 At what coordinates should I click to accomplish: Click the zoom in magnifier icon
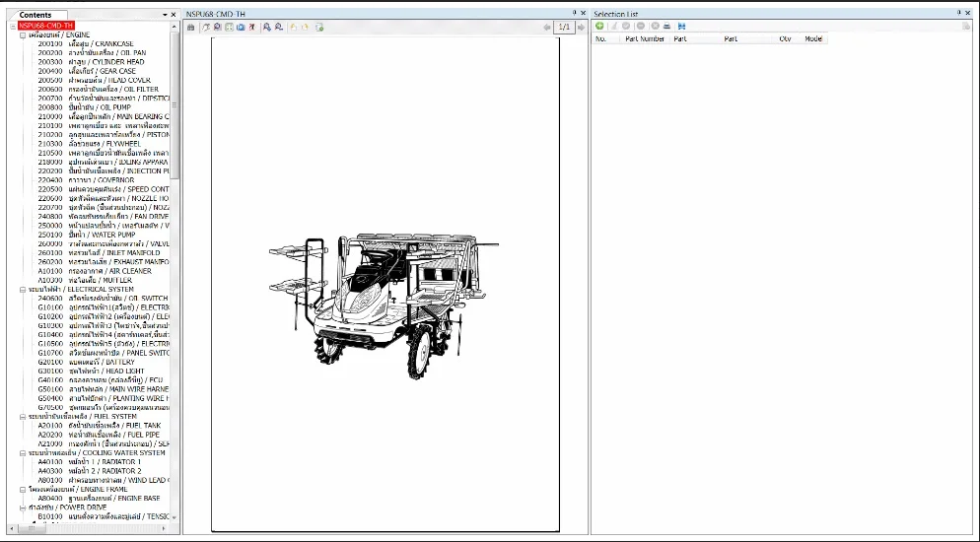[x=267, y=28]
